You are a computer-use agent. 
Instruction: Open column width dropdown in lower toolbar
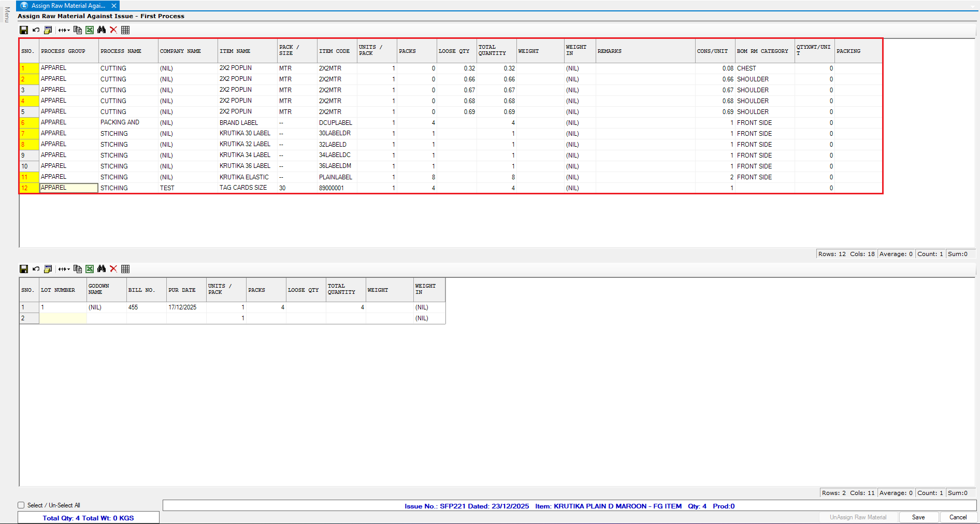tap(64, 269)
